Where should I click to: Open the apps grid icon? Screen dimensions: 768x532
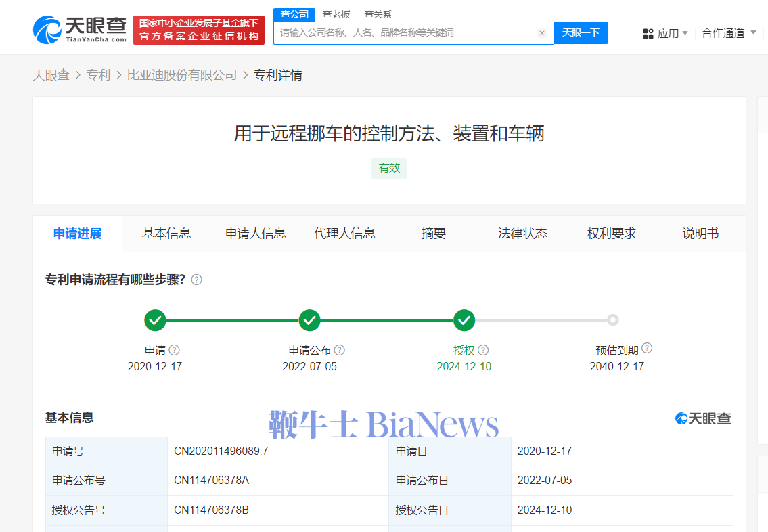[648, 34]
